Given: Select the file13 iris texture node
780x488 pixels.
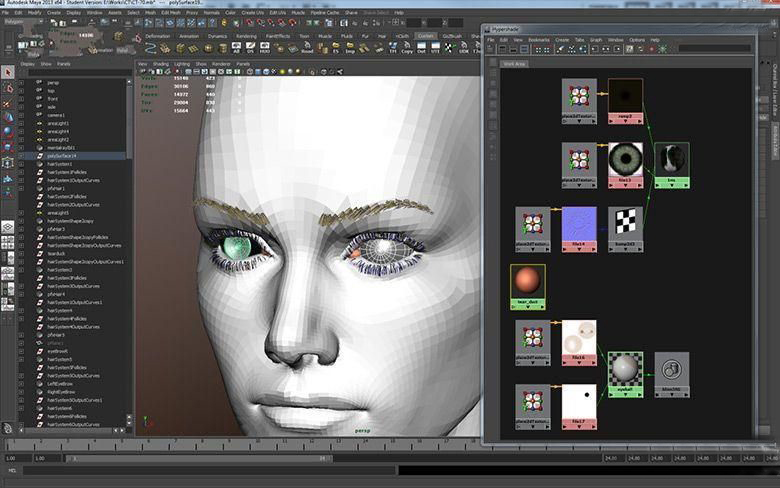Looking at the screenshot, I should 625,165.
